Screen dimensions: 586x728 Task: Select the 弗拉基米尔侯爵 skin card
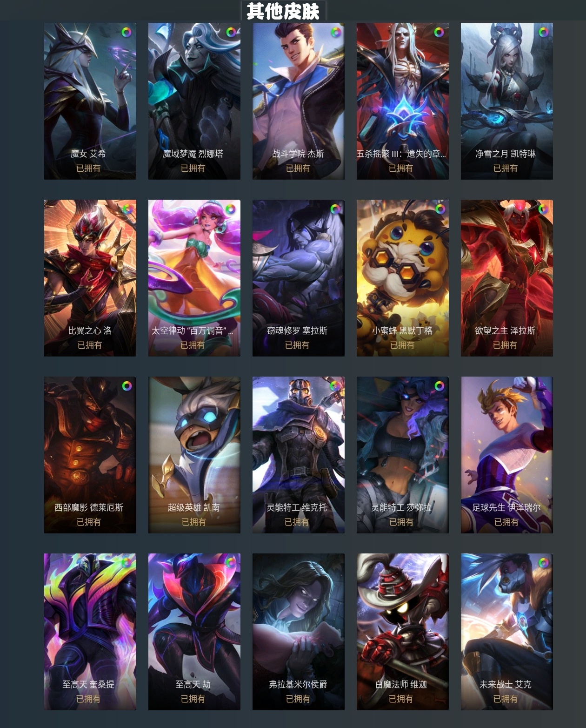[299, 632]
